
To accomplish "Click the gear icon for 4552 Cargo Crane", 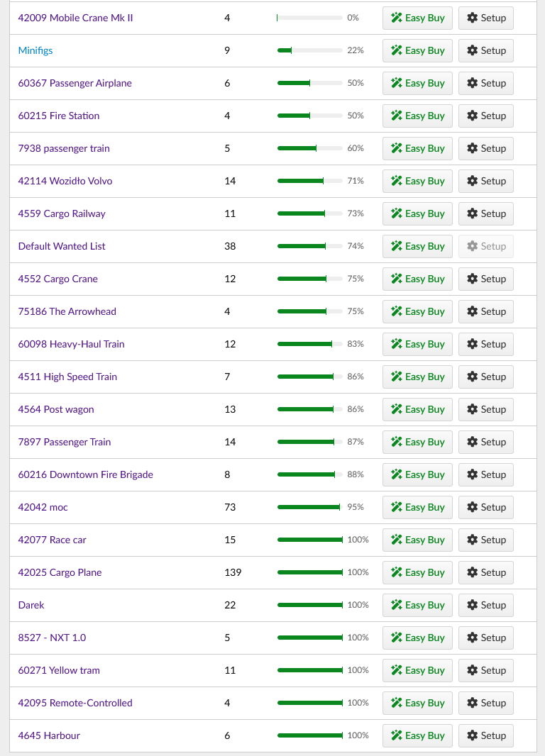I will coord(473,279).
